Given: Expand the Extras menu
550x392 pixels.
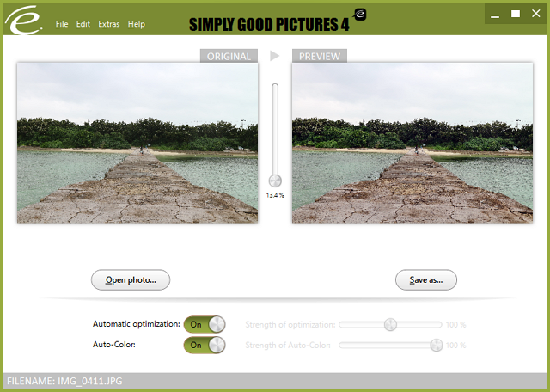Looking at the screenshot, I should [109, 24].
